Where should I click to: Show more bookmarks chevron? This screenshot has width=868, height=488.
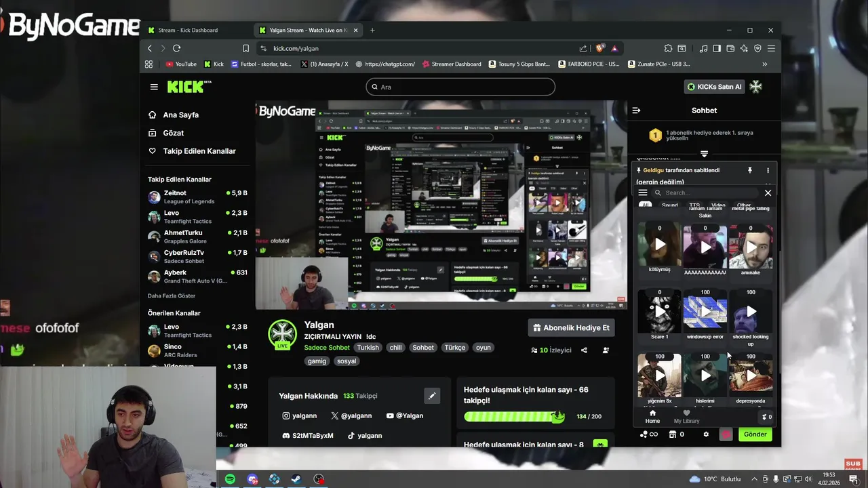(765, 64)
